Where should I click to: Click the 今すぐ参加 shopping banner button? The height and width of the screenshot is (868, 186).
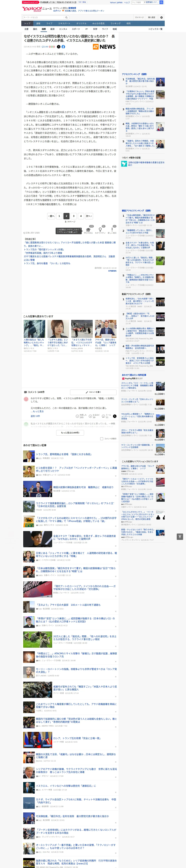pyautogui.click(x=82, y=2)
